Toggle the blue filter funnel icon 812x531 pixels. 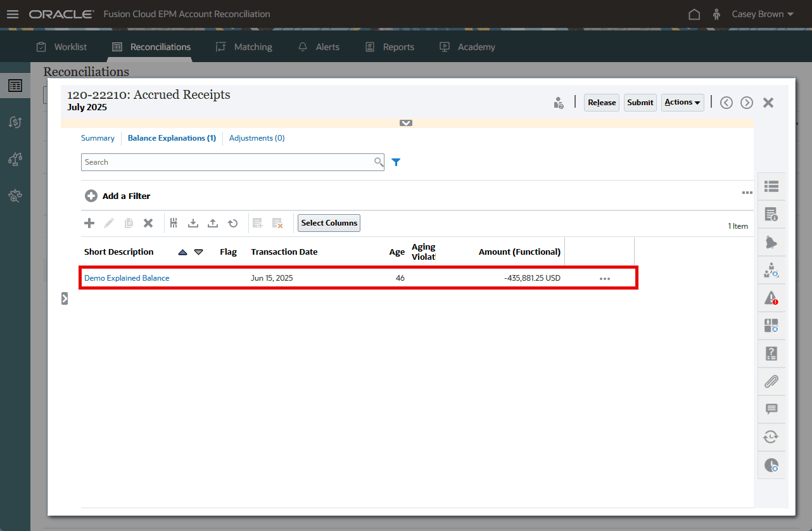coord(396,162)
